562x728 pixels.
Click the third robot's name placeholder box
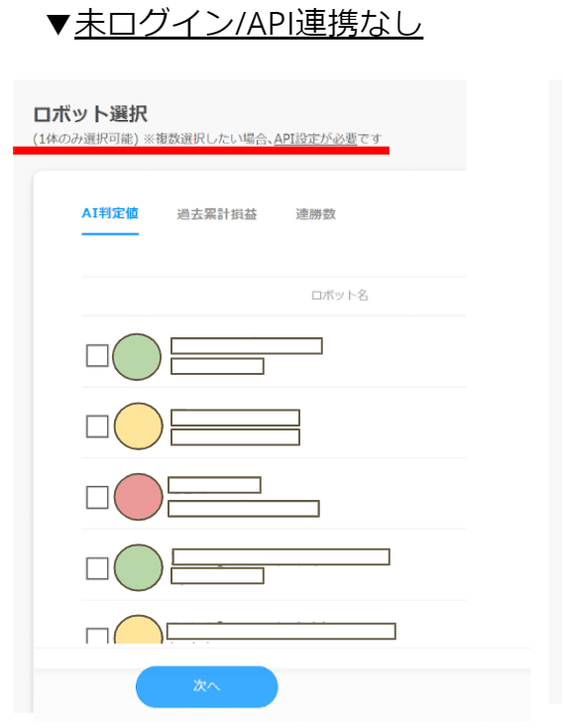tap(214, 485)
